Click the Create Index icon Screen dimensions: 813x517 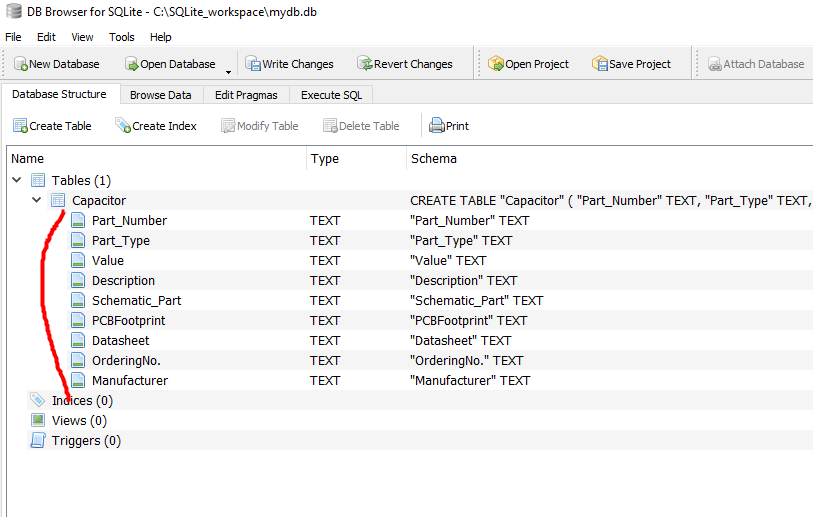pos(123,125)
